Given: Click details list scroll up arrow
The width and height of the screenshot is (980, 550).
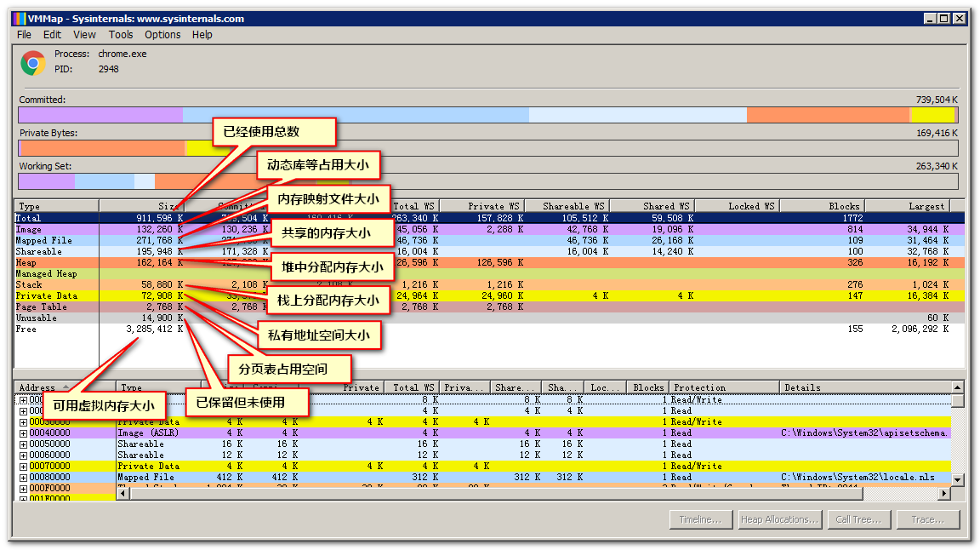Looking at the screenshot, I should pyautogui.click(x=958, y=387).
